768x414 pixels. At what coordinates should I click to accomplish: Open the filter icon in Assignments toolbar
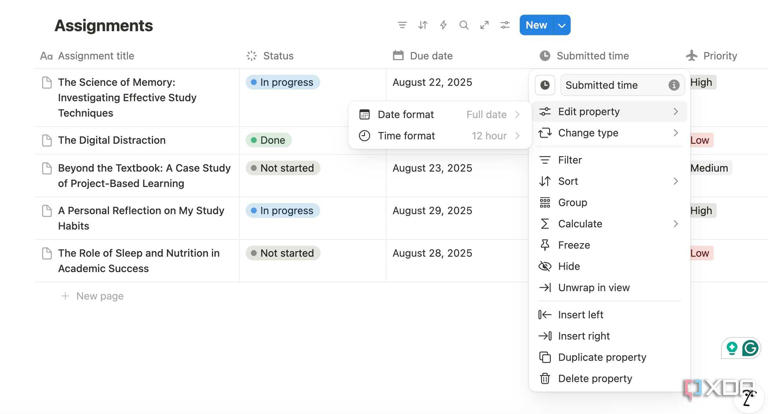[402, 25]
